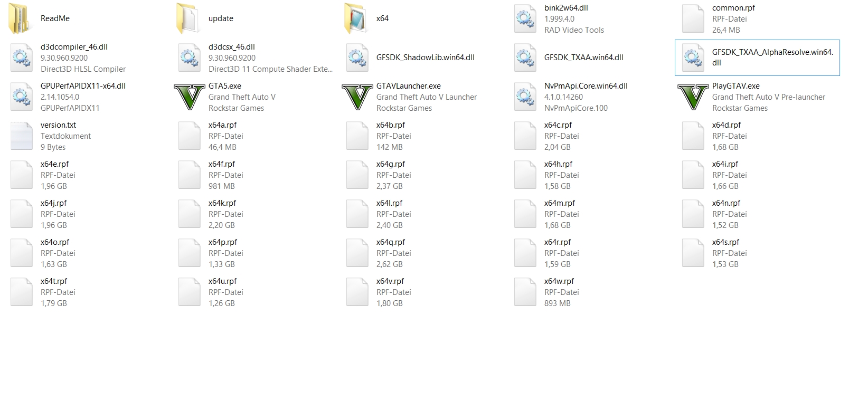This screenshot has width=868, height=420.
Task: Click the GTAVLauncher.exe V logo icon
Action: click(x=357, y=97)
